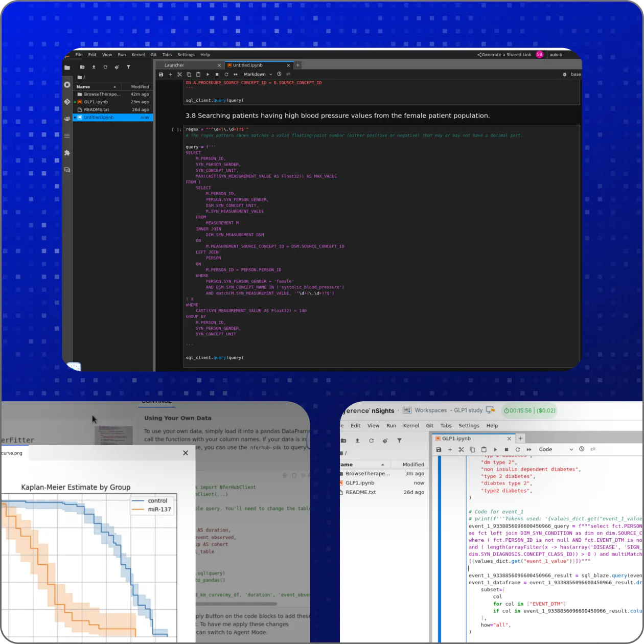Screen dimensions: 644x644
Task: Click save icon in GLP1.ipynb toolbar
Action: (439, 450)
